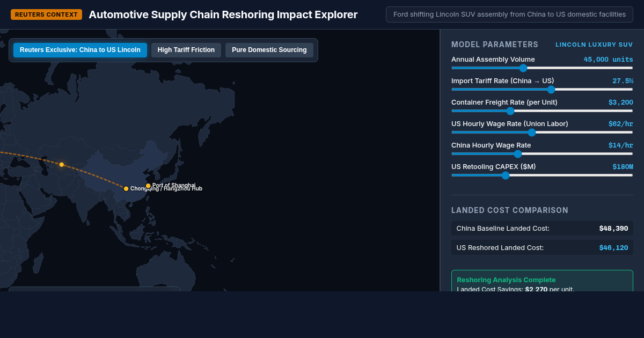Image resolution: width=644 pixels, height=338 pixels.
Task: Click the Landed Cost Savings line
Action: coord(515,289)
